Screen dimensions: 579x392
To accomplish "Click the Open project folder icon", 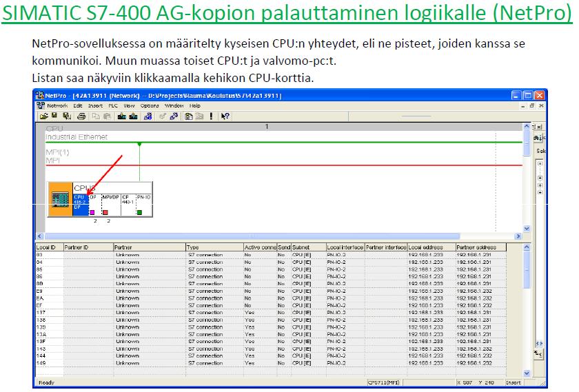I will (x=44, y=116).
